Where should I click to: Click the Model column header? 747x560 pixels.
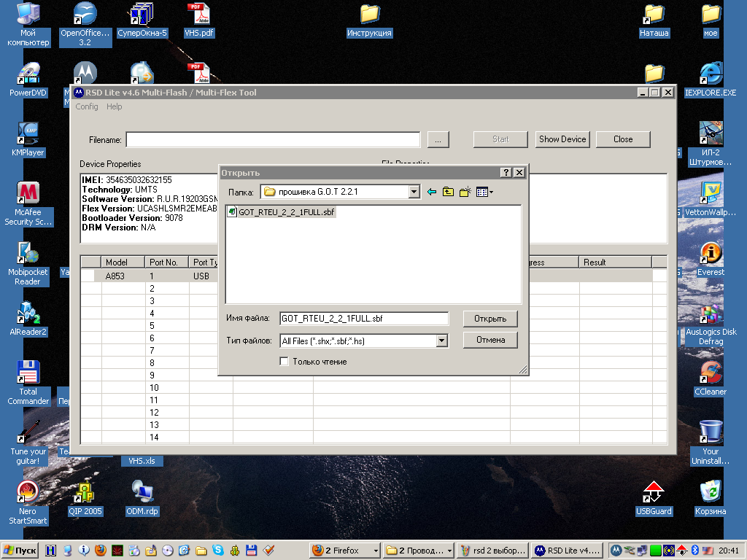coord(123,262)
